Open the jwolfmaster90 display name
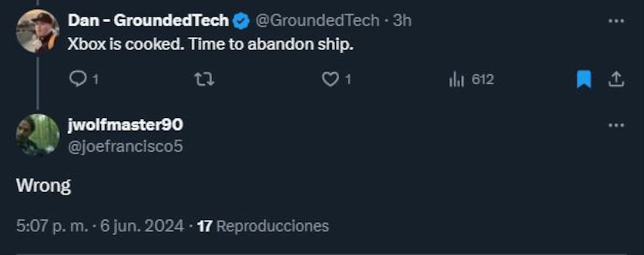 [126, 125]
